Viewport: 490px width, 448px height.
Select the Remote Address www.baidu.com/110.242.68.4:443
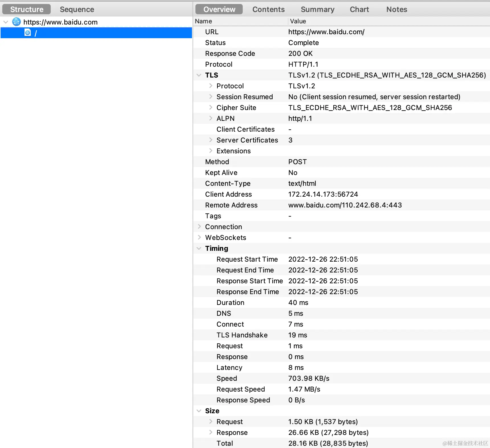click(345, 205)
